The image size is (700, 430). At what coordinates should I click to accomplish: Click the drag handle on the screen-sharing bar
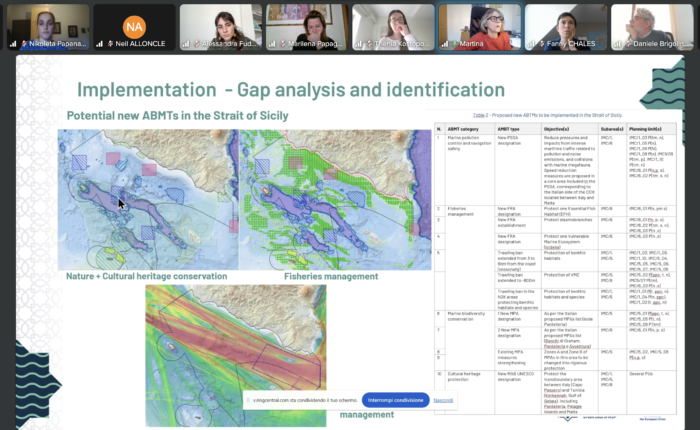click(x=246, y=400)
